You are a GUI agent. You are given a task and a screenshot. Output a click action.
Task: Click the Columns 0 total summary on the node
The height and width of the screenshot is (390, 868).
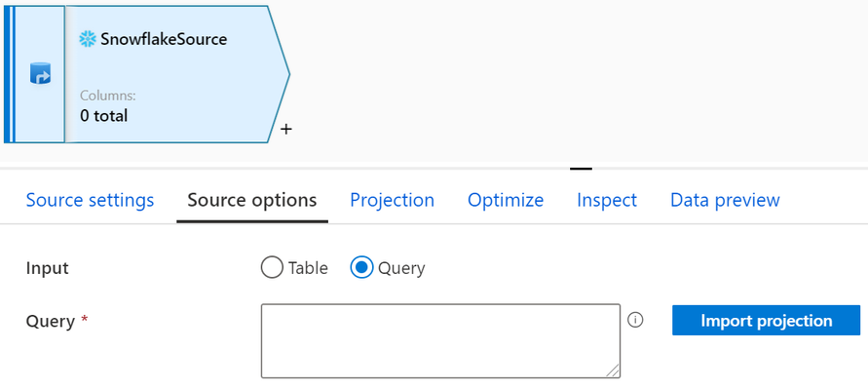108,106
